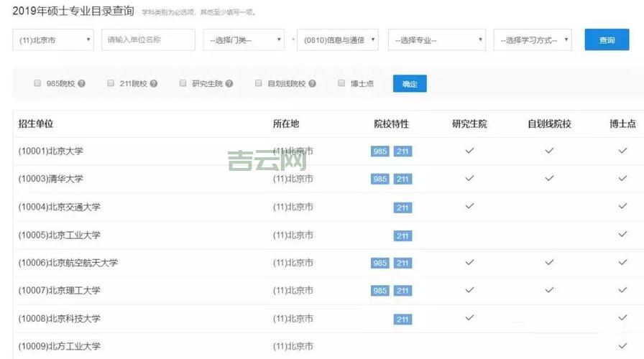Click the help icon next to 自划线院校

point(312,84)
